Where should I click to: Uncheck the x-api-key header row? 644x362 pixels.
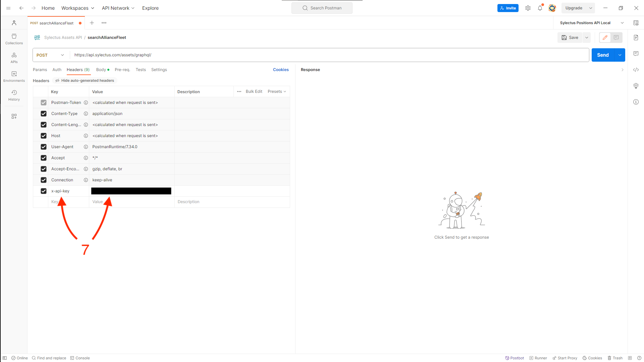[44, 191]
